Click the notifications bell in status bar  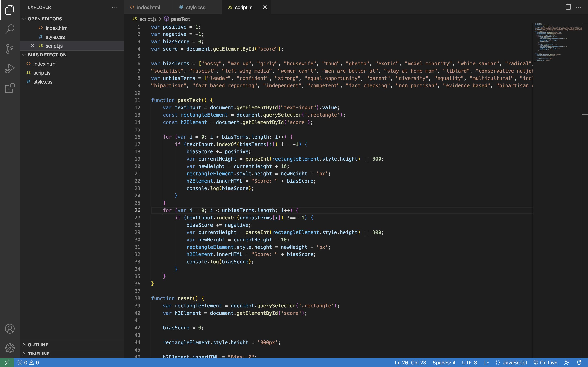(x=579, y=362)
